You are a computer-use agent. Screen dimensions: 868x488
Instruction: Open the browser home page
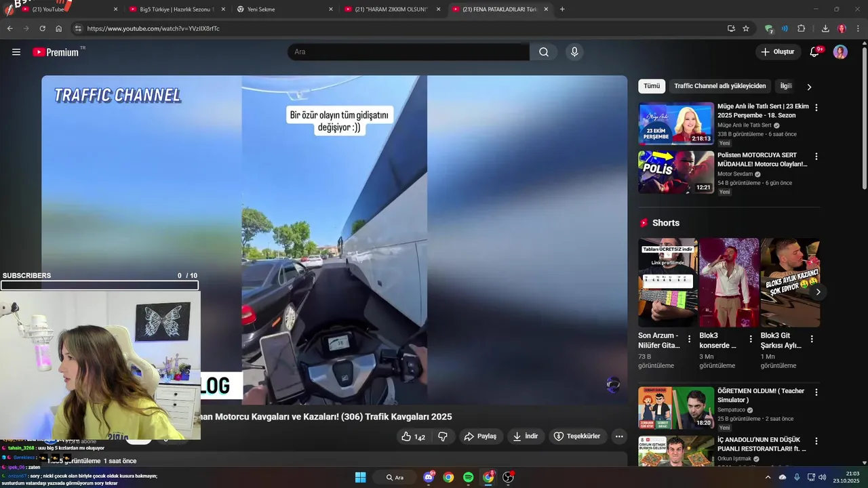click(x=59, y=28)
